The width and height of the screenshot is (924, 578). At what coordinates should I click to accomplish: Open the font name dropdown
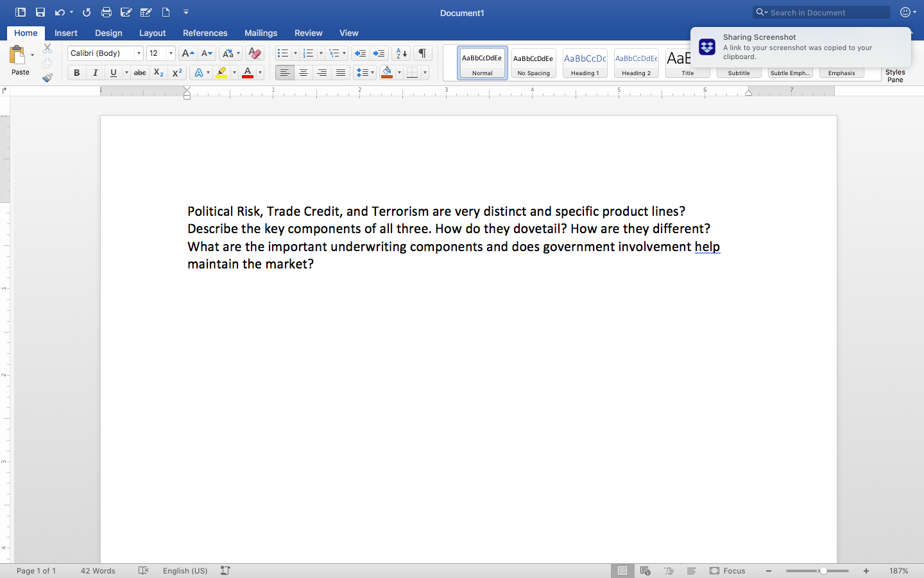pos(139,53)
